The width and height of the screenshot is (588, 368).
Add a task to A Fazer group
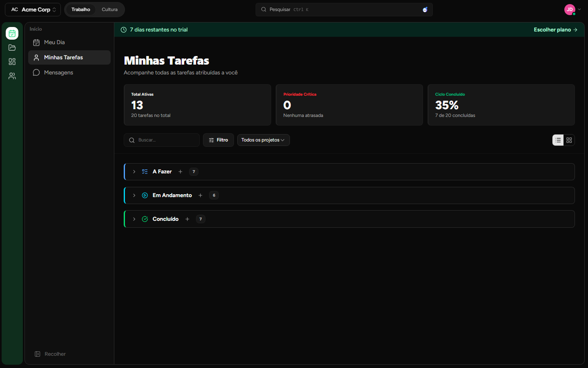(x=180, y=172)
